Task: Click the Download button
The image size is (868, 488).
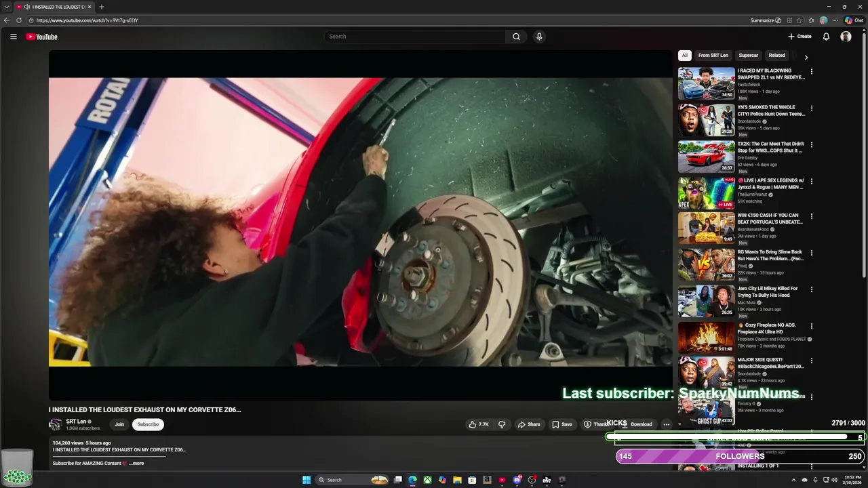Action: pyautogui.click(x=637, y=424)
